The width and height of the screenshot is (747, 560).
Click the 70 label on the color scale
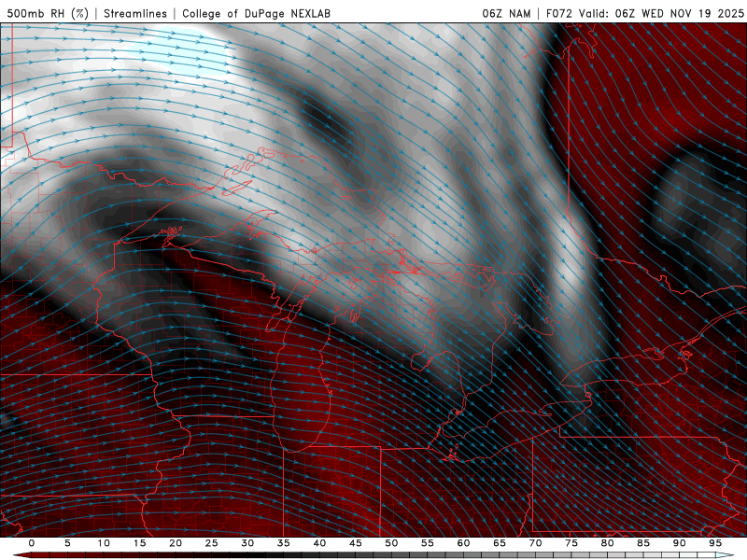click(x=535, y=543)
